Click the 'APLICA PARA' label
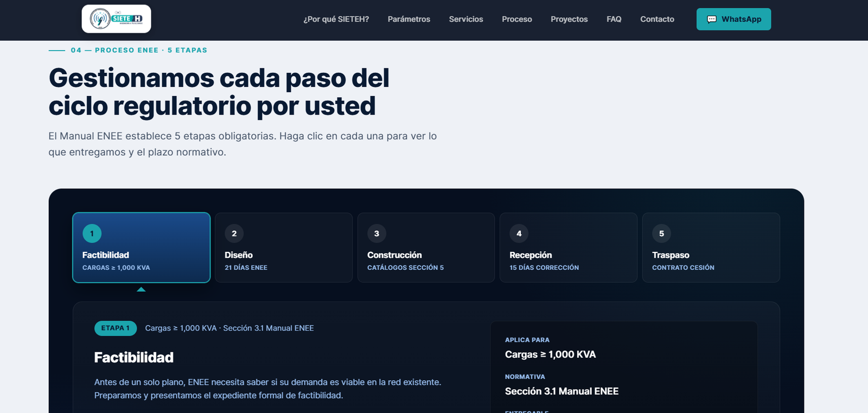 coord(527,340)
